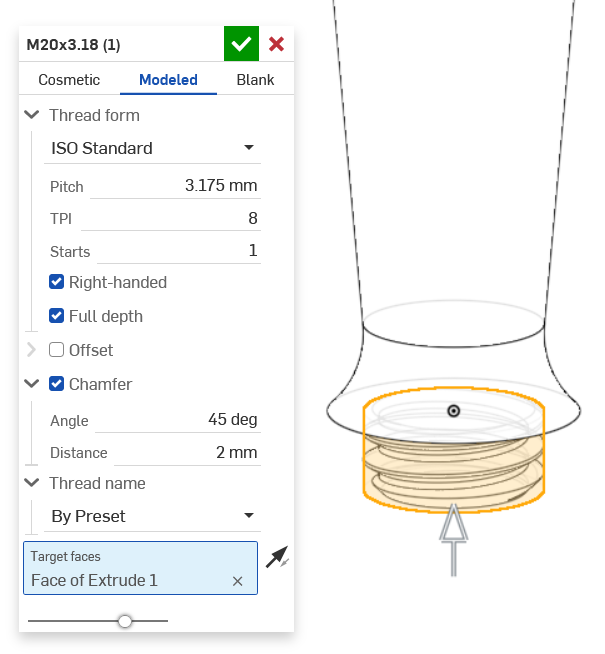The width and height of the screenshot is (605, 654).
Task: Expand the Offset section chevron
Action: [31, 350]
